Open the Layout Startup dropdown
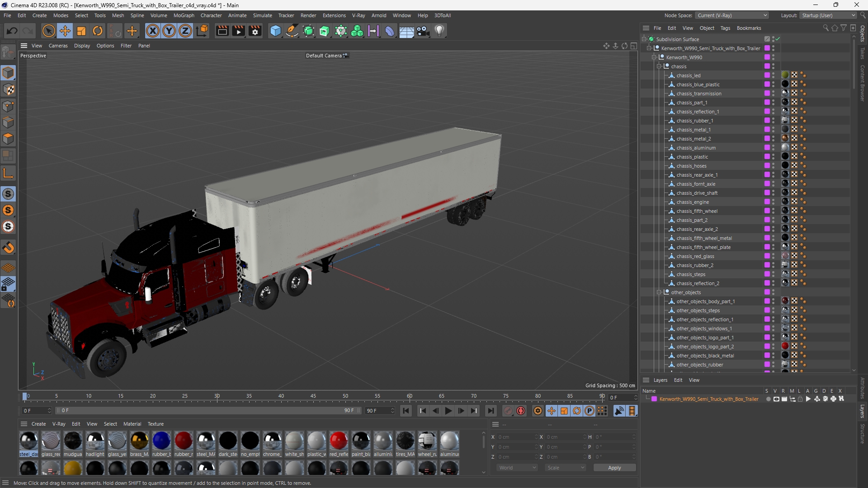 [x=828, y=15]
